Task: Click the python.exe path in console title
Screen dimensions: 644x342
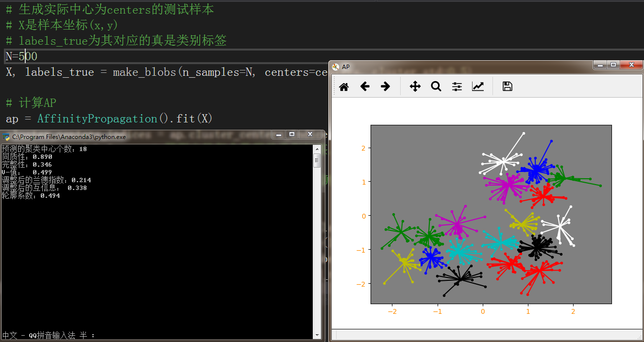Action: point(69,137)
